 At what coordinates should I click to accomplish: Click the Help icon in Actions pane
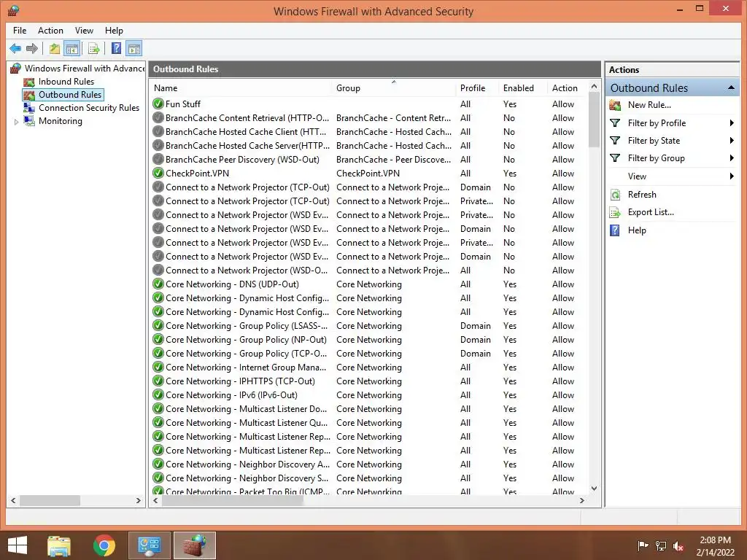click(615, 230)
